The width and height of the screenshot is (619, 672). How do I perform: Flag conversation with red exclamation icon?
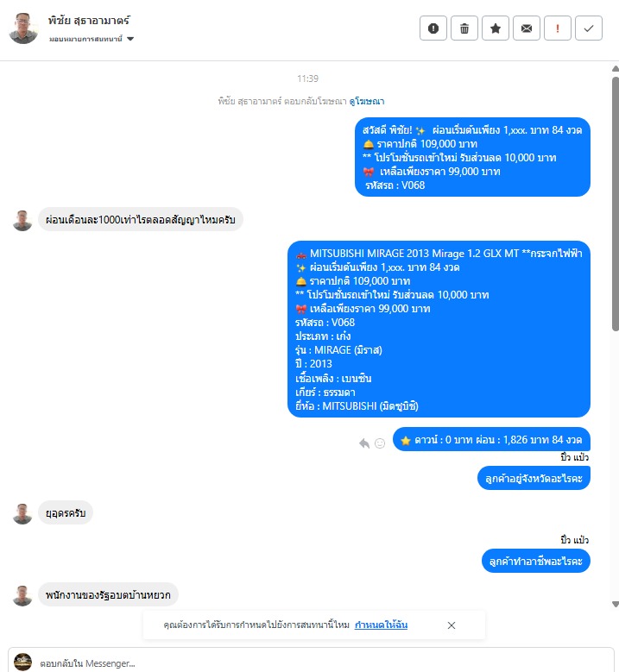click(x=558, y=28)
